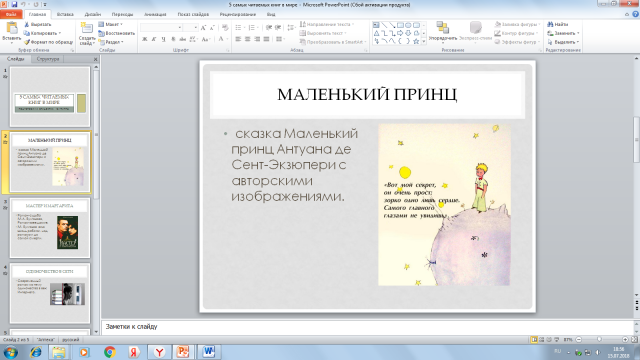The height and width of the screenshot is (360, 640).
Task: Click the undo arrow in the quick access toolbar
Action: coord(24,4)
